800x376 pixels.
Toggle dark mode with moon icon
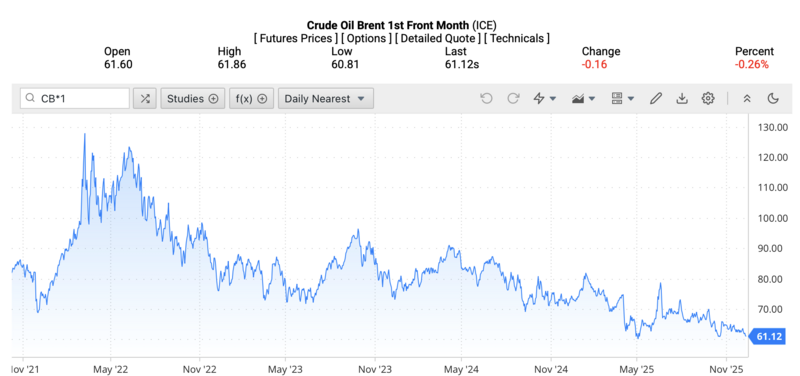[x=773, y=98]
